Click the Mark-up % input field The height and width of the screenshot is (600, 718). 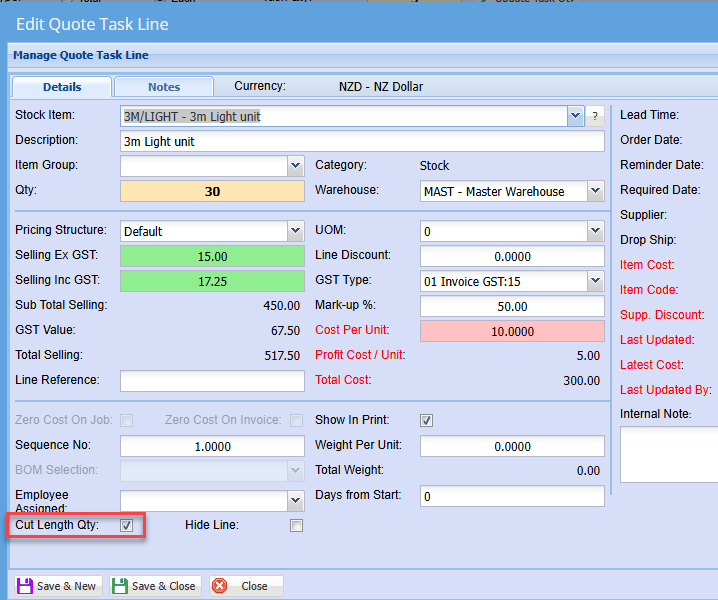tap(512, 306)
